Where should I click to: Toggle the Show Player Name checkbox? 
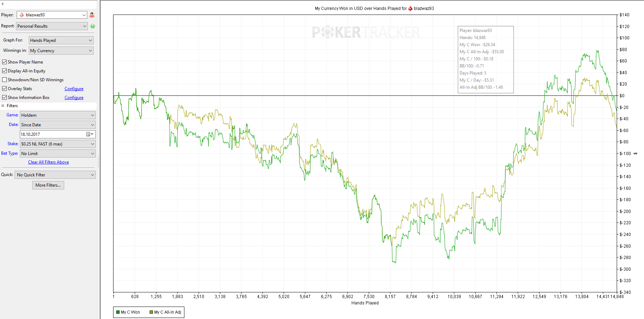point(5,62)
